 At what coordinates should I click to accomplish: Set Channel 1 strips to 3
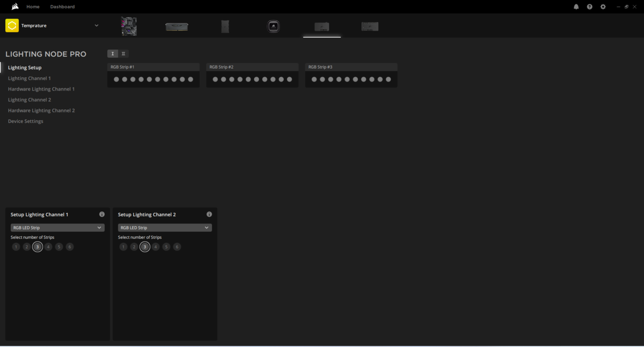[37, 247]
